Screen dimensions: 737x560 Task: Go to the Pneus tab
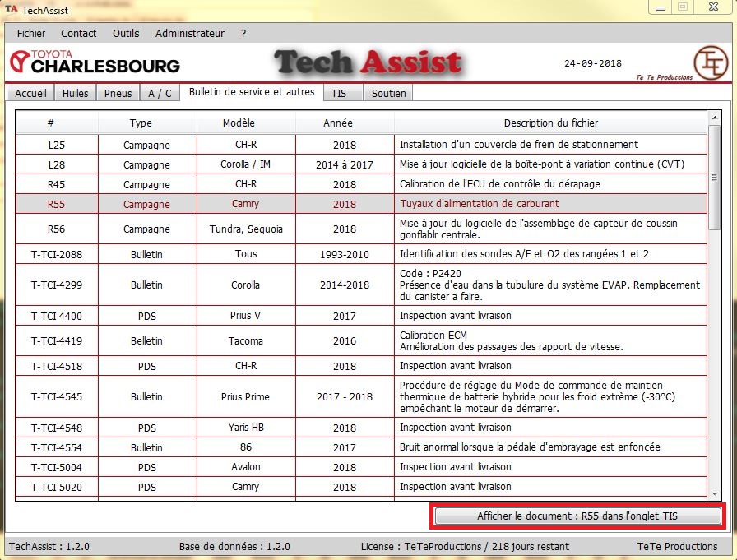118,93
